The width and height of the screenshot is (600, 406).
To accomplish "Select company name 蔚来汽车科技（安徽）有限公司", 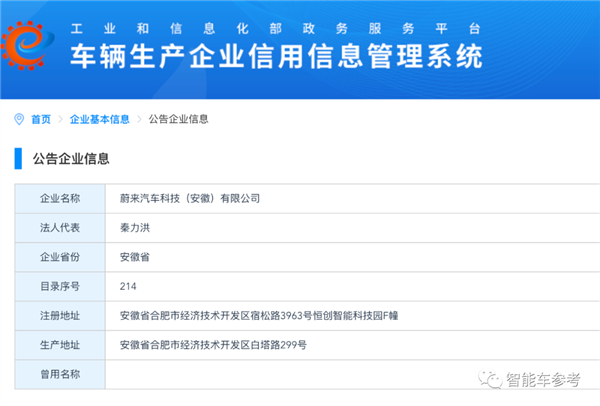I will (x=190, y=198).
